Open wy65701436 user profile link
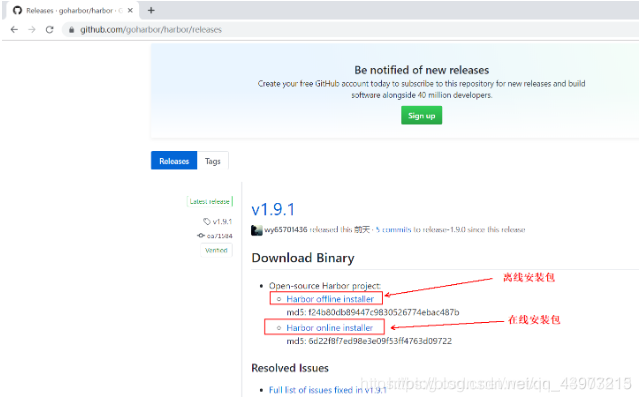The width and height of the screenshot is (641, 402). tap(286, 229)
